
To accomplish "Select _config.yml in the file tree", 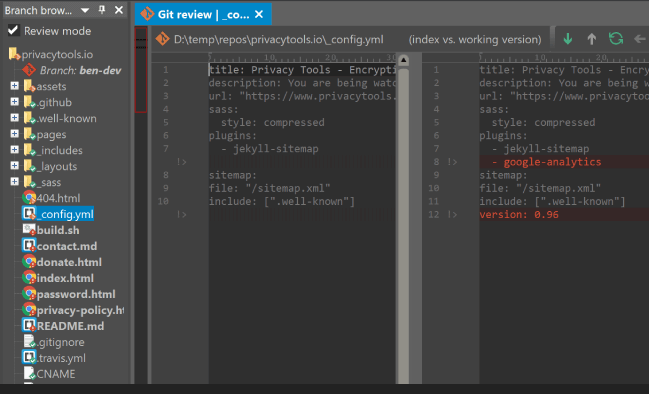I will click(x=65, y=214).
